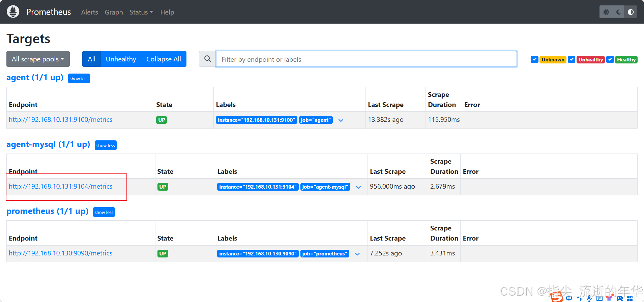Toggle the 中 Chinese language indicator
The height and width of the screenshot is (302, 644).
(x=569, y=298)
